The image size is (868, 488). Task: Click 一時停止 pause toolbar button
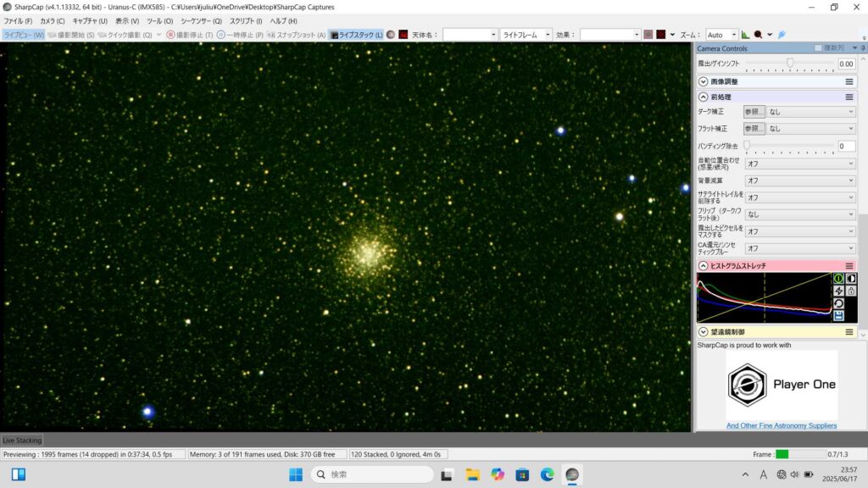[240, 35]
